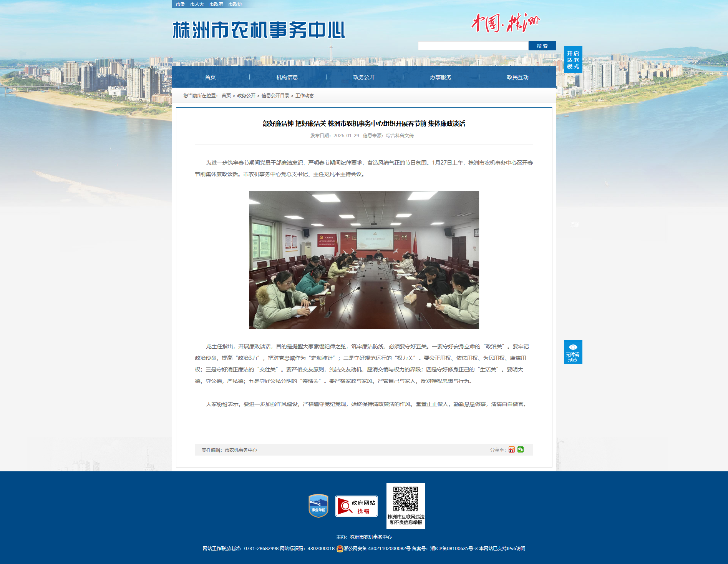Expand the 办事服务 navigation menu

(x=441, y=77)
